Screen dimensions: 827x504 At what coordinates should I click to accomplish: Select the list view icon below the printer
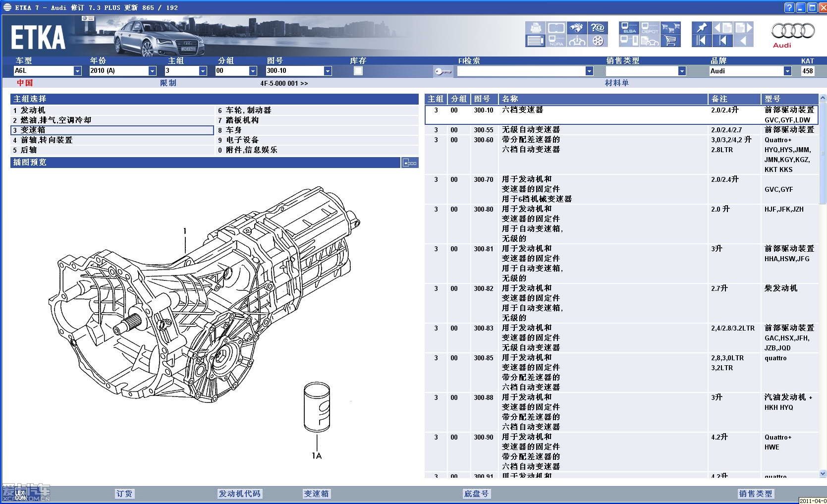535,41
